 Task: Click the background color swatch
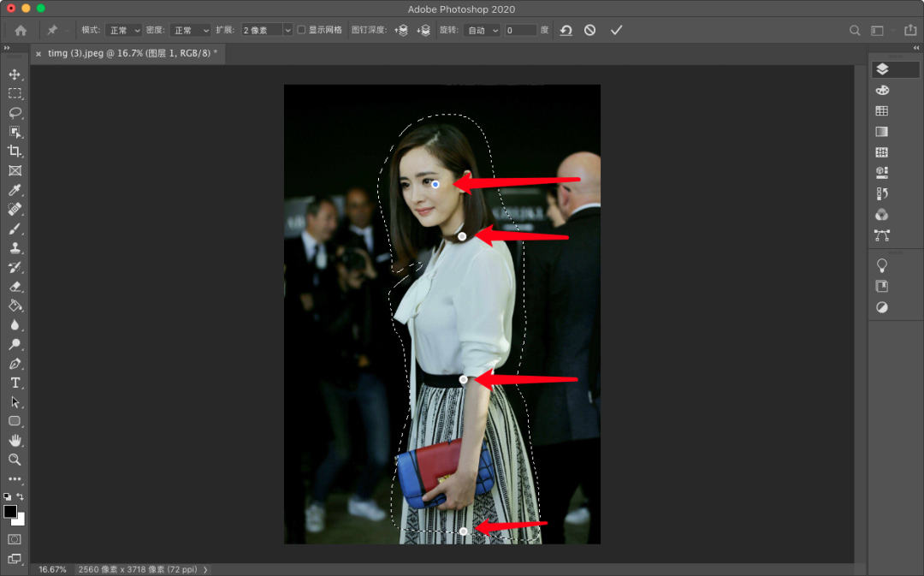(x=21, y=520)
